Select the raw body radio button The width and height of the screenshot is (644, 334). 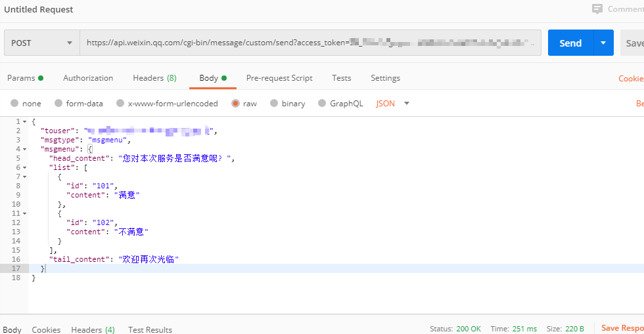tap(235, 103)
